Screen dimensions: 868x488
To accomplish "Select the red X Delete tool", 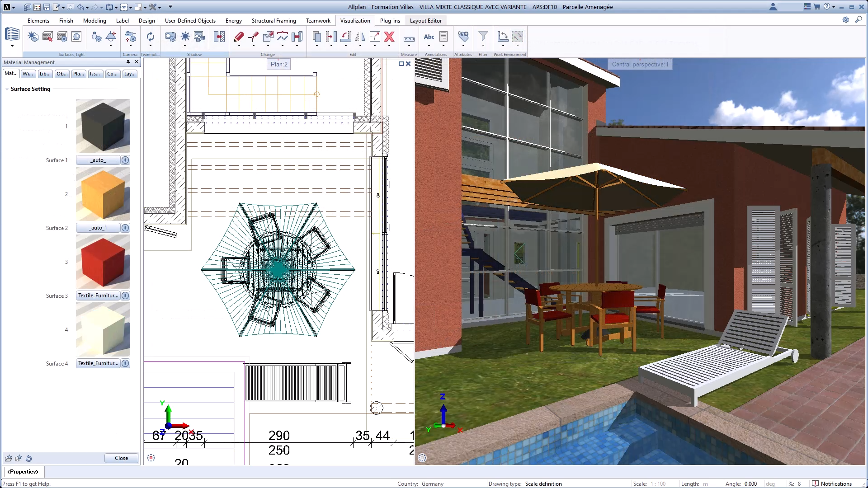I will (x=389, y=37).
